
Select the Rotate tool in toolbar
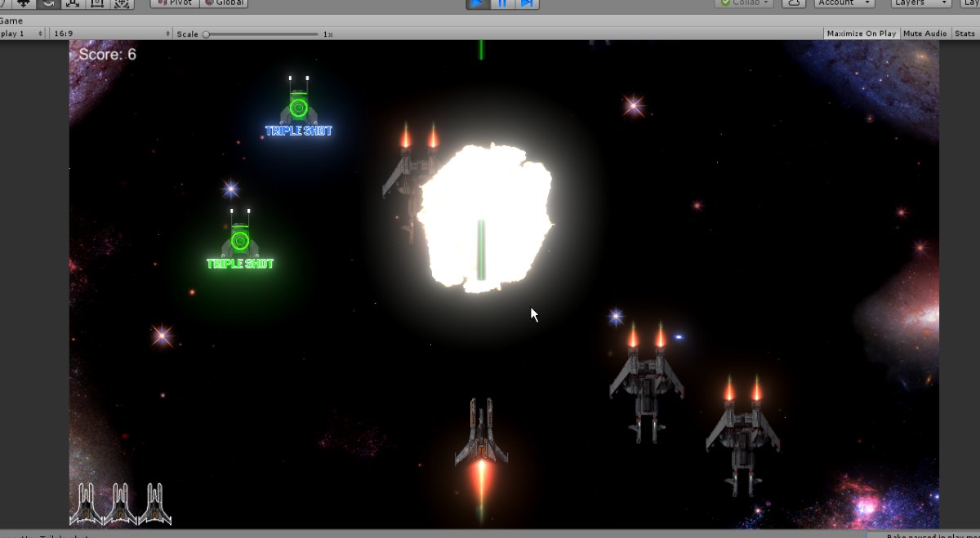click(x=47, y=3)
